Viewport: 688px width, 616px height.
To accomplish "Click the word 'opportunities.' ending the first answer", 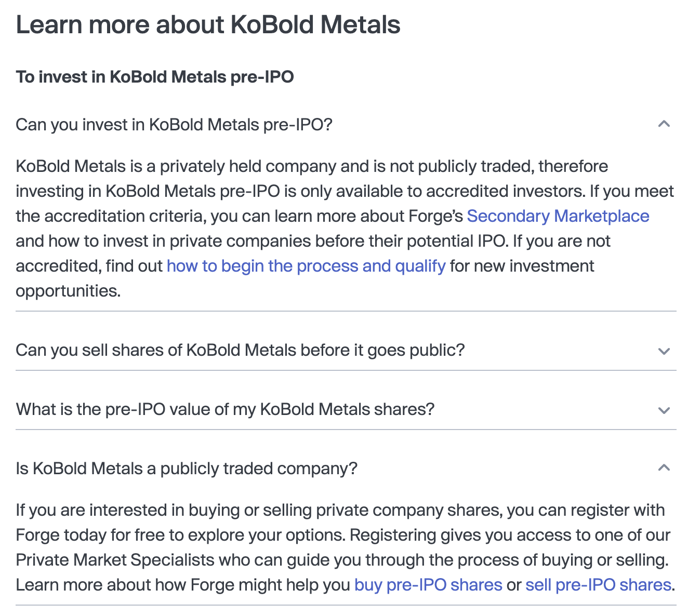I will pos(68,291).
